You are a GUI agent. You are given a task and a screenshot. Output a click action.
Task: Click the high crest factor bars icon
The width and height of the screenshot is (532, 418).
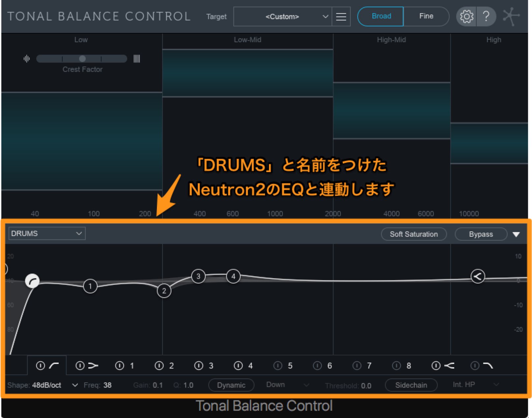point(137,59)
